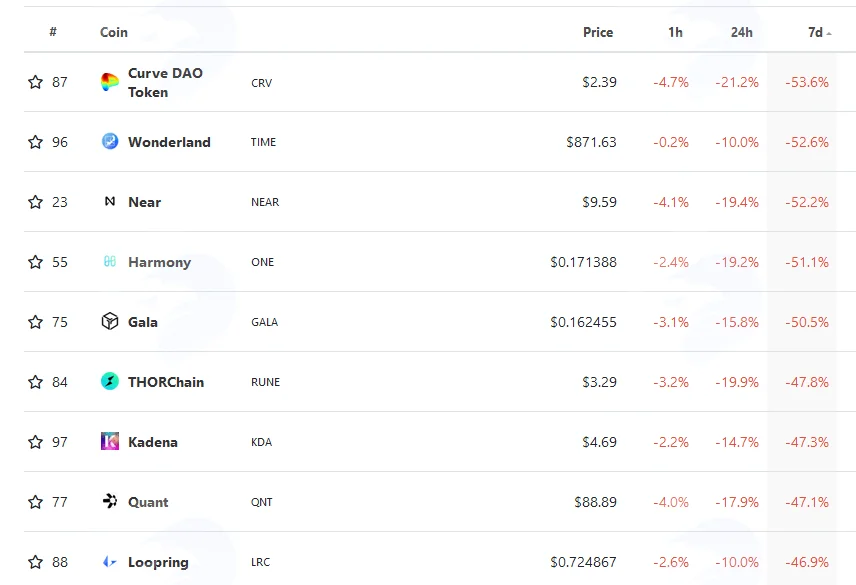Sort the table by Price header
Screen dimensions: 856x585
[598, 32]
